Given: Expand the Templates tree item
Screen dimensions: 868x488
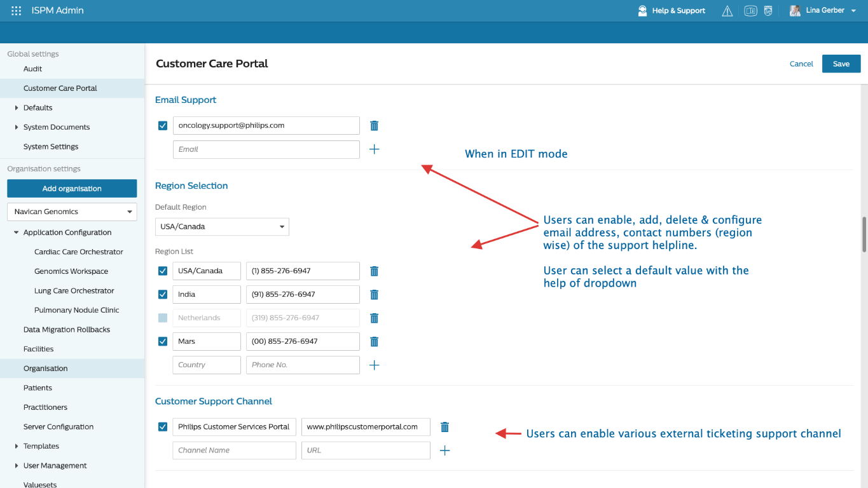Looking at the screenshot, I should (x=17, y=447).
